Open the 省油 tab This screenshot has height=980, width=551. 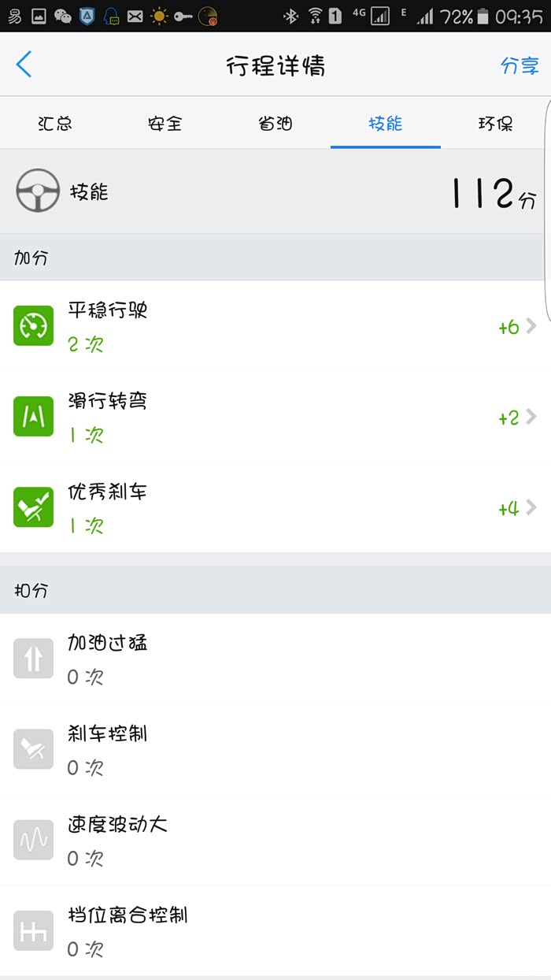275,124
